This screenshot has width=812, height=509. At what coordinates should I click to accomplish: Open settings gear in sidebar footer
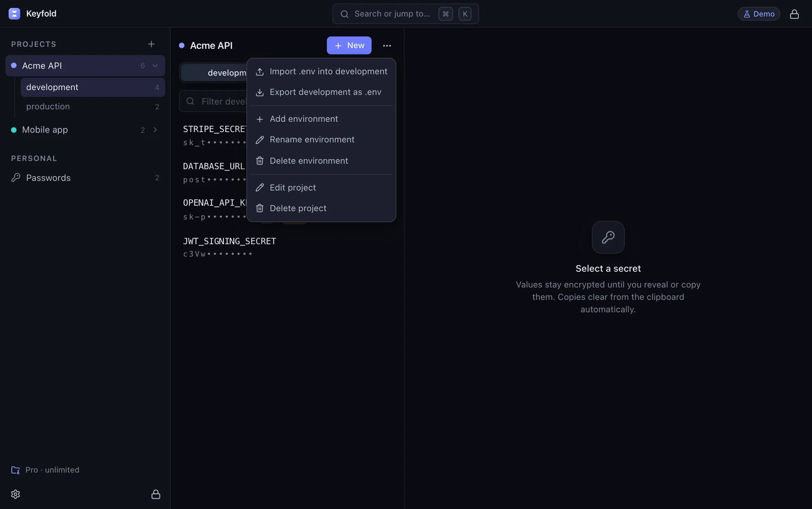coord(15,494)
